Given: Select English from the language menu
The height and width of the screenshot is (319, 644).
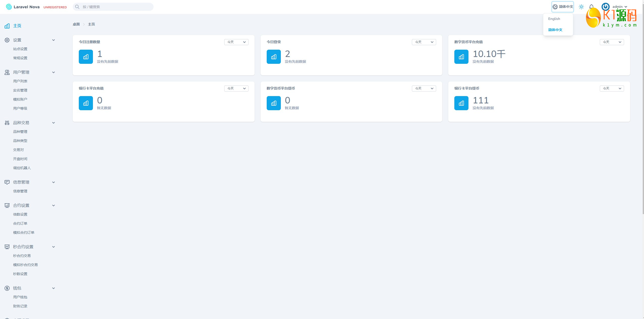Looking at the screenshot, I should [554, 19].
